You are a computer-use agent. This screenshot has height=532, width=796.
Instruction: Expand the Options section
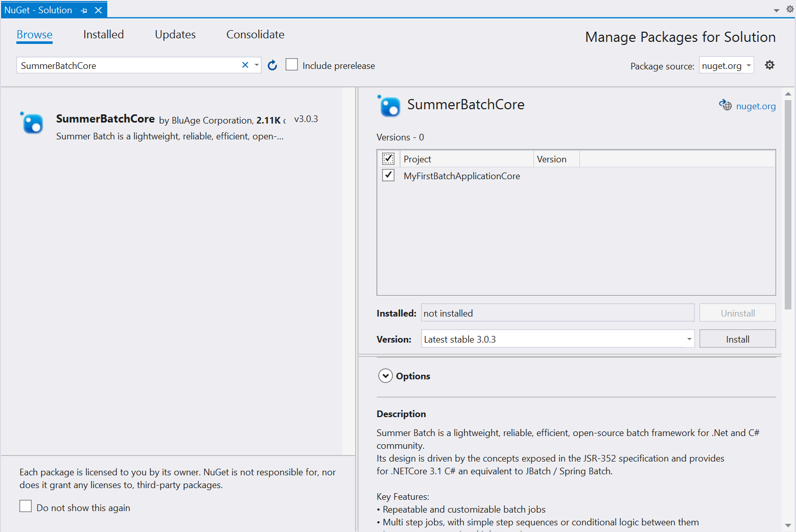point(385,376)
